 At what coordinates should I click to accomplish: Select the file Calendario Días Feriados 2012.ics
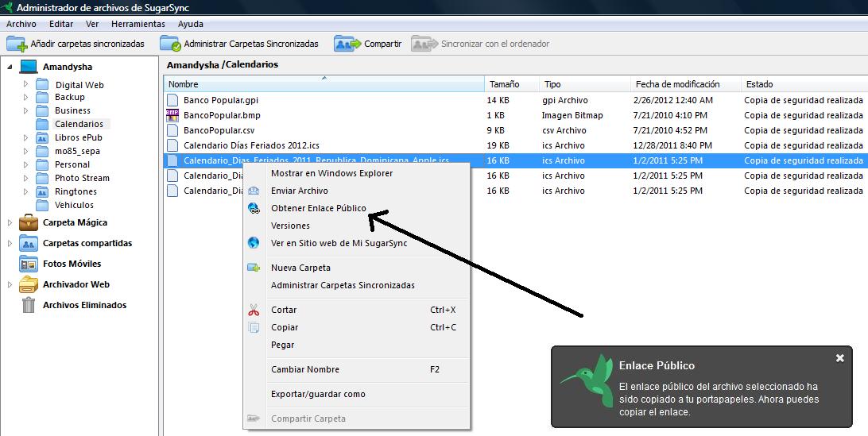click(251, 145)
